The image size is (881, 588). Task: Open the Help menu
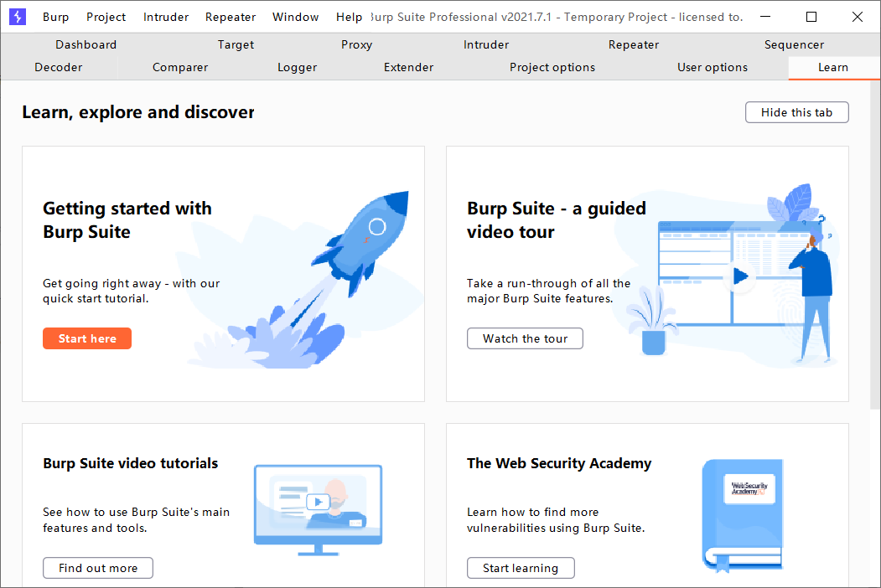coord(349,17)
